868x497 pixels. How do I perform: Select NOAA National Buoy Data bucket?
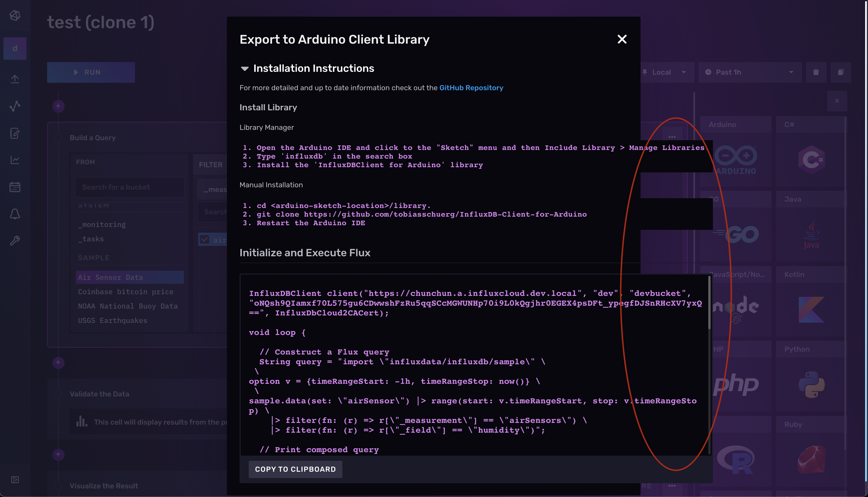tap(128, 306)
